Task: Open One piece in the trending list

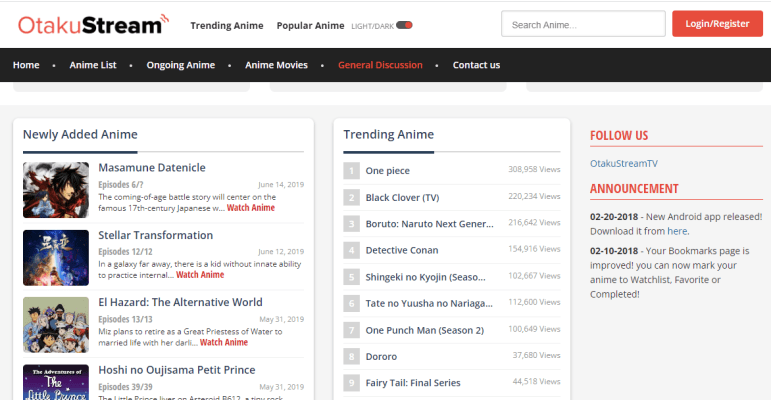Action: point(387,171)
